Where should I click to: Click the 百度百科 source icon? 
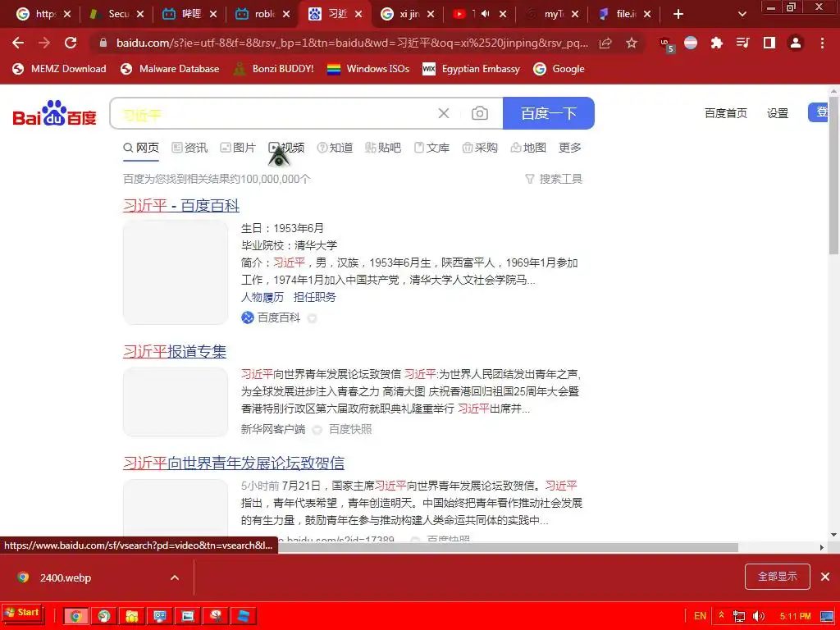click(x=248, y=317)
